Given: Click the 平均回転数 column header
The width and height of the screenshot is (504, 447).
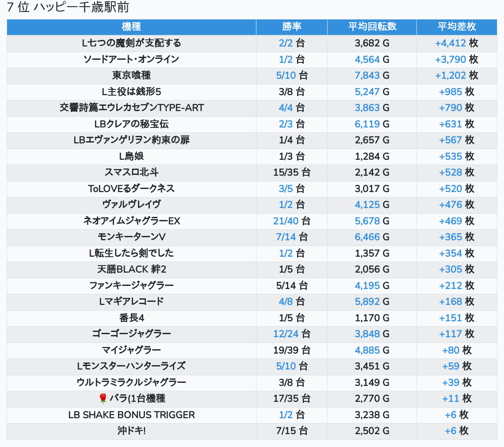Looking at the screenshot, I should 372,27.
